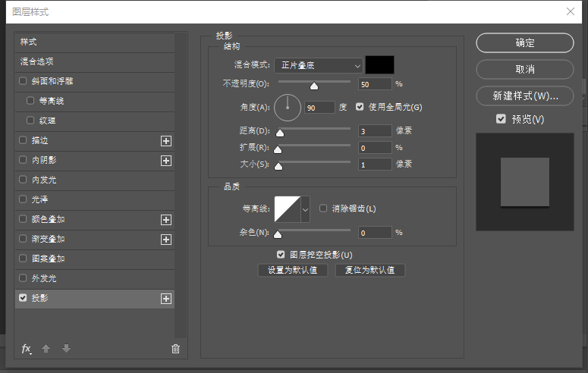Enable the 图案叠加 checkbox
This screenshot has height=373, width=588.
tap(23, 259)
